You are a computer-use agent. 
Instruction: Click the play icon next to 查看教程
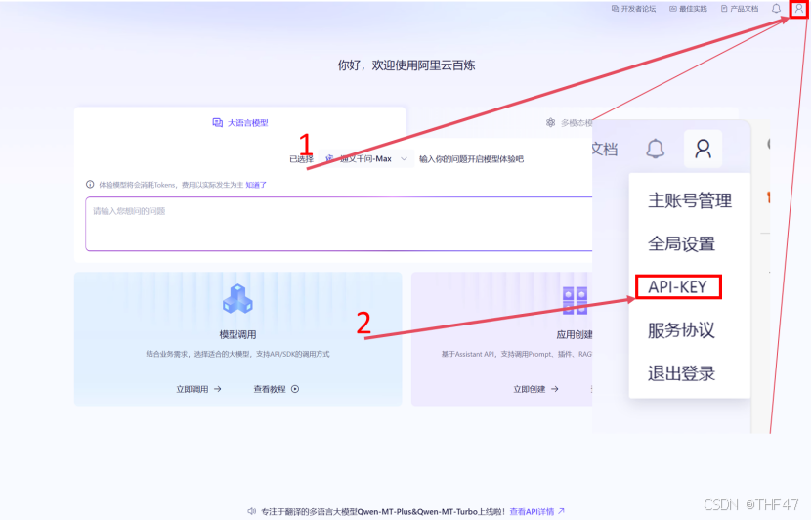tap(295, 389)
